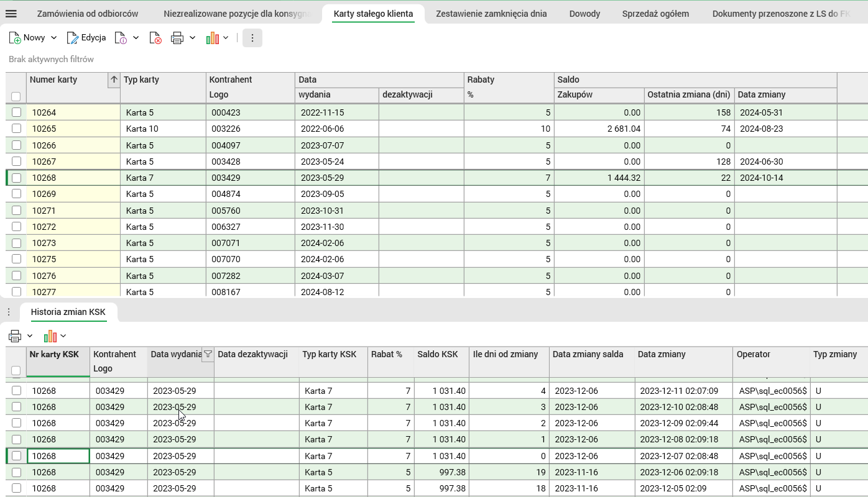Toggle the select-all checkbox in upper table header

click(x=16, y=96)
